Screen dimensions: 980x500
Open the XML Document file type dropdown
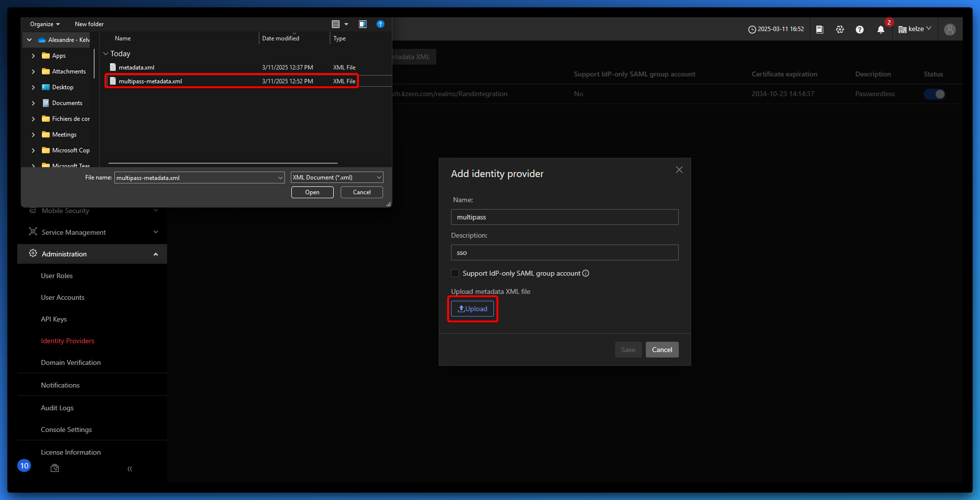click(337, 178)
